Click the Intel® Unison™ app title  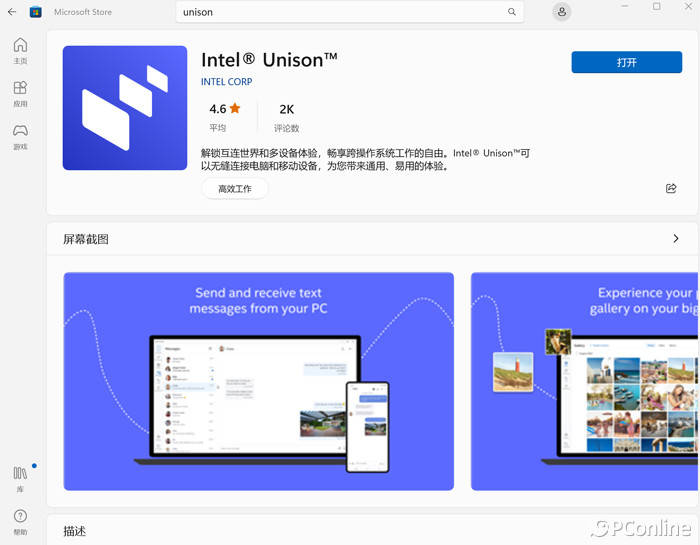(269, 60)
